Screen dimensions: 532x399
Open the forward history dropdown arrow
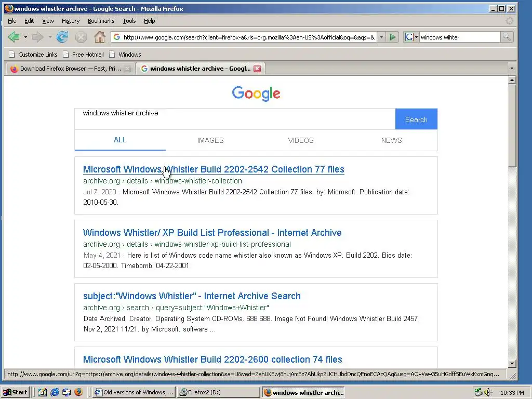50,37
